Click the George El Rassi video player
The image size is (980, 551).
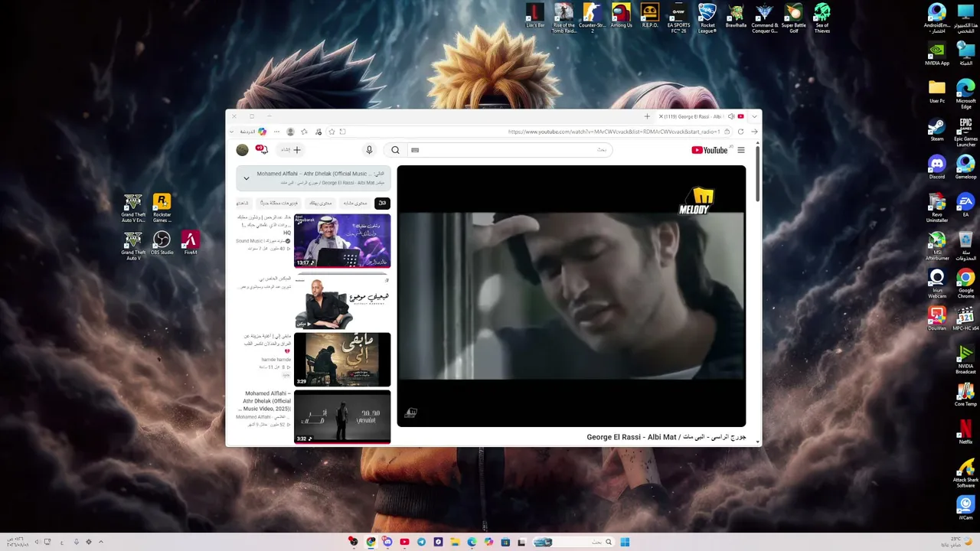571,296
